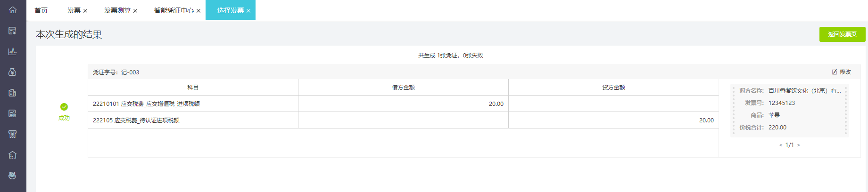
Task: Switch to the 智能凭证中心 tab
Action: pos(174,10)
